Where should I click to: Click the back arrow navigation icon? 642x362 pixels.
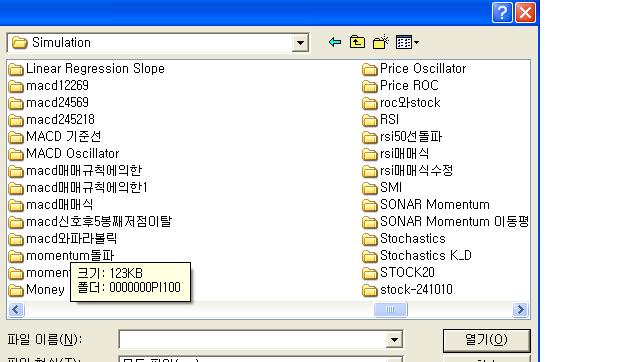pos(335,42)
